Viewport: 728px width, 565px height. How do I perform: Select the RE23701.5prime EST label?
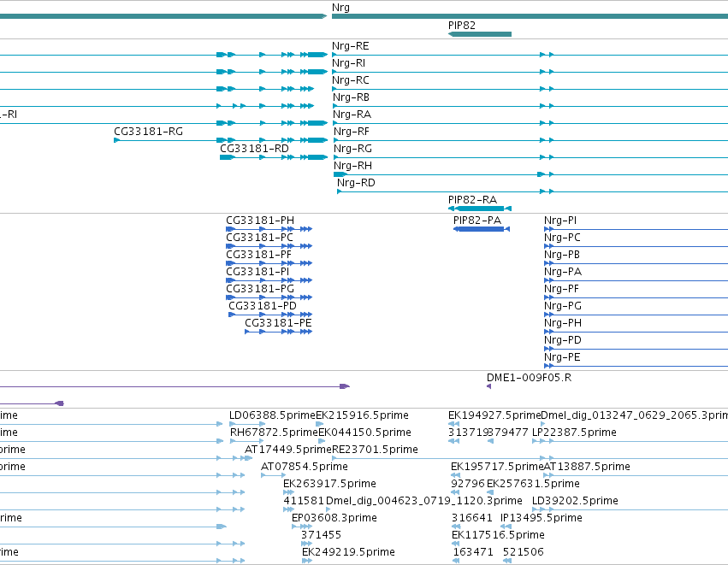tap(376, 450)
